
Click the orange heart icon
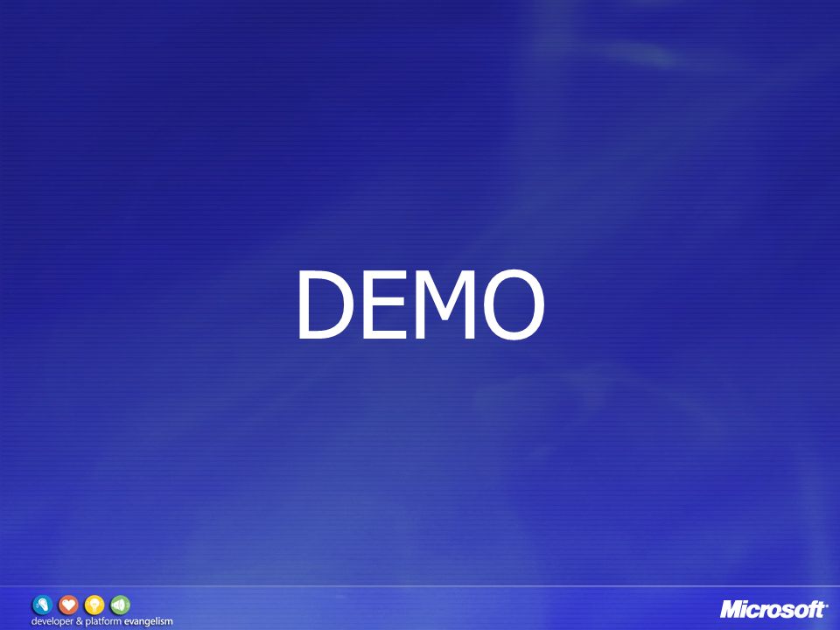pos(68,605)
